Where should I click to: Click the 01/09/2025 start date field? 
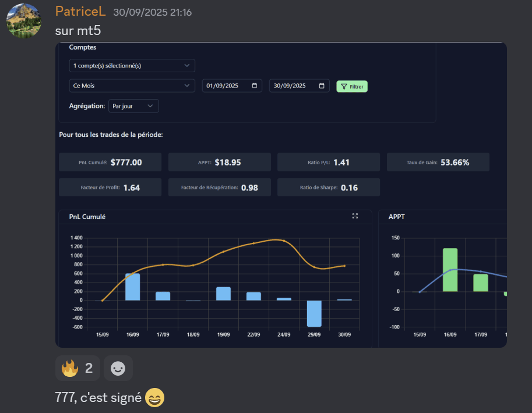[x=227, y=86]
